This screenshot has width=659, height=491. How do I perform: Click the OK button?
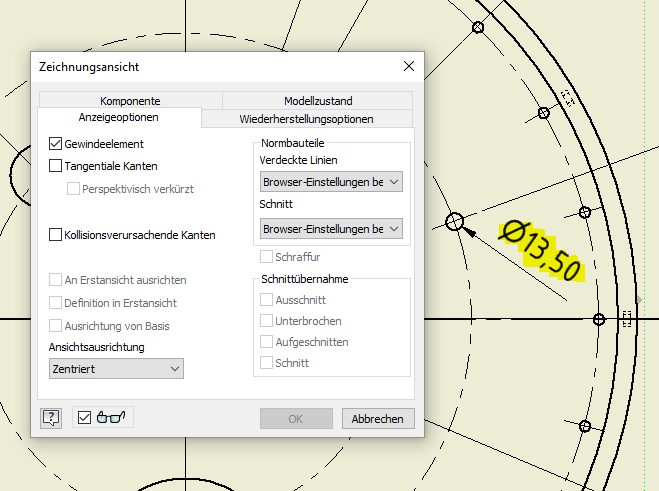[296, 419]
